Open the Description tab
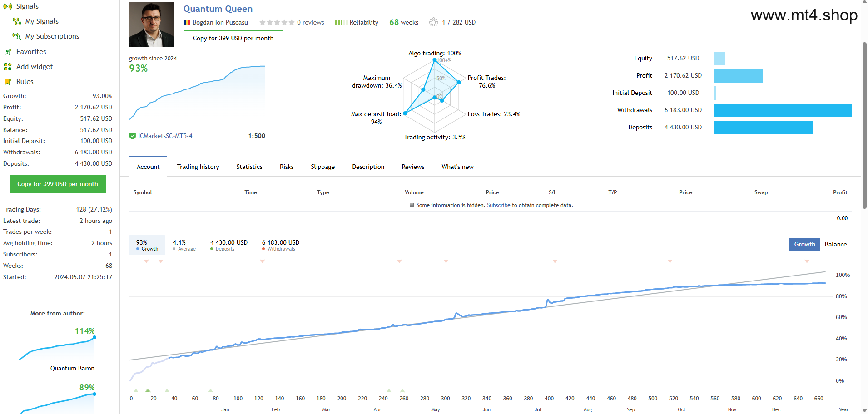Screen dimensions: 868x414 [x=368, y=167]
